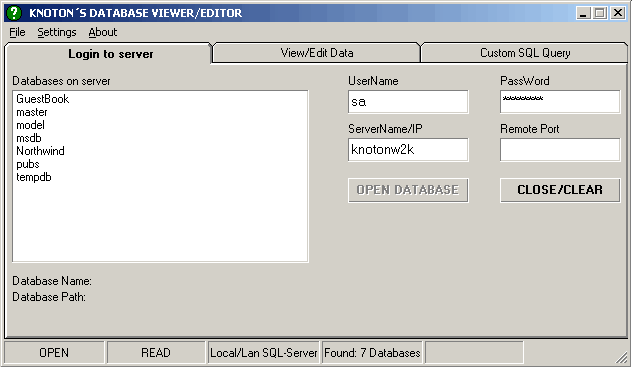This screenshot has height=368, width=632.
Task: Select the model database entry
Action: point(30,125)
